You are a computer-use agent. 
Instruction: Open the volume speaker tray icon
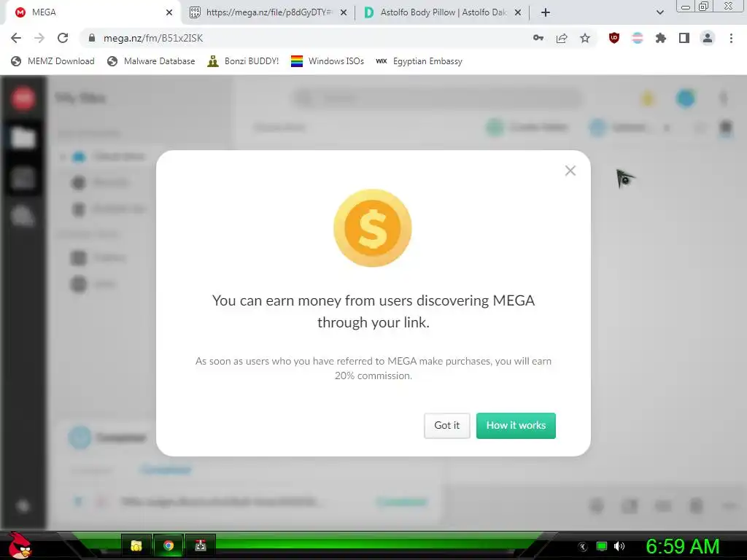click(x=619, y=546)
